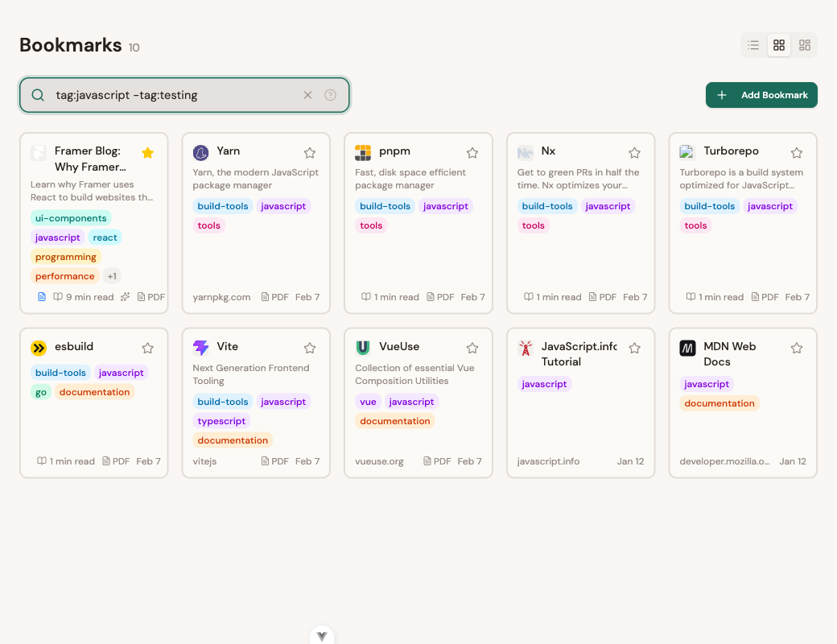Switch to list view layout
The height and width of the screenshot is (644, 837).
click(x=753, y=45)
